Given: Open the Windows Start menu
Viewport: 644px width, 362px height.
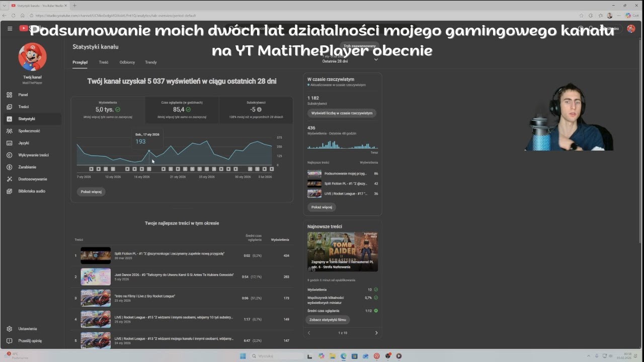Looking at the screenshot, I should tap(243, 356).
